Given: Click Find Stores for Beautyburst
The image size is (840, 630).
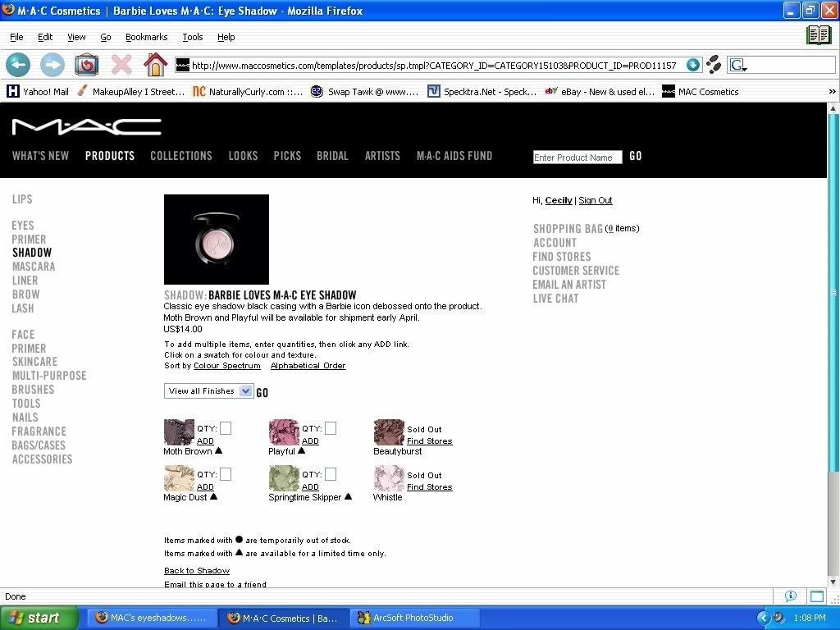Looking at the screenshot, I should 430,441.
